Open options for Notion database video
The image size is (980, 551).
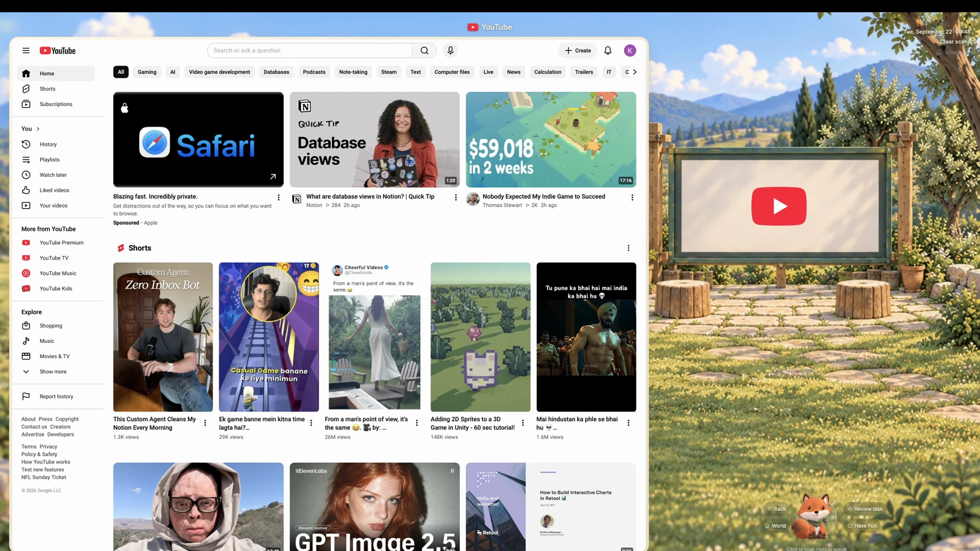pyautogui.click(x=455, y=197)
